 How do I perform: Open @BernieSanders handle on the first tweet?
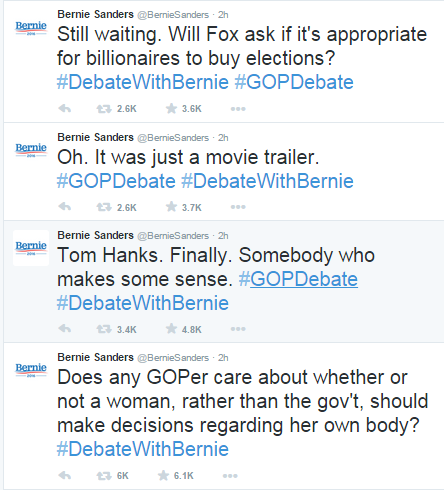pos(173,15)
